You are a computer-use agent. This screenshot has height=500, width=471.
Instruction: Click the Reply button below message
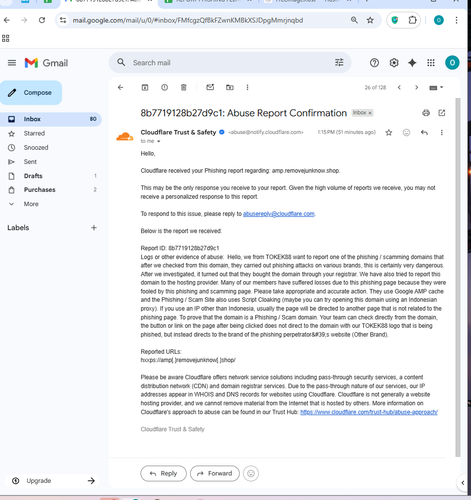163,473
